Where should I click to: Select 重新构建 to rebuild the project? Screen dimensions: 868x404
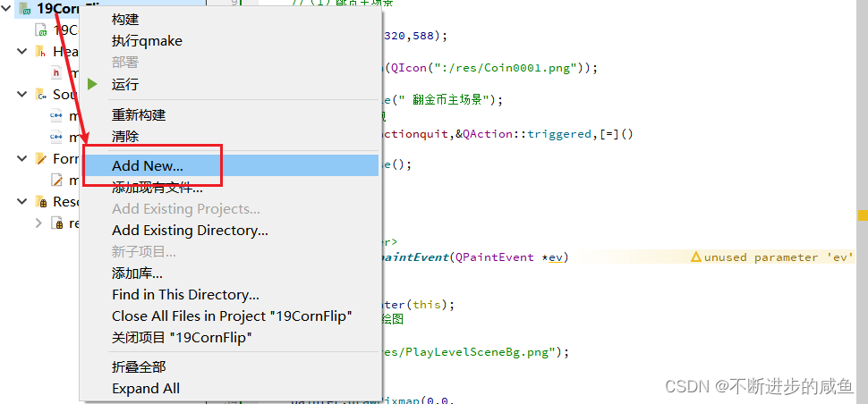point(231,115)
